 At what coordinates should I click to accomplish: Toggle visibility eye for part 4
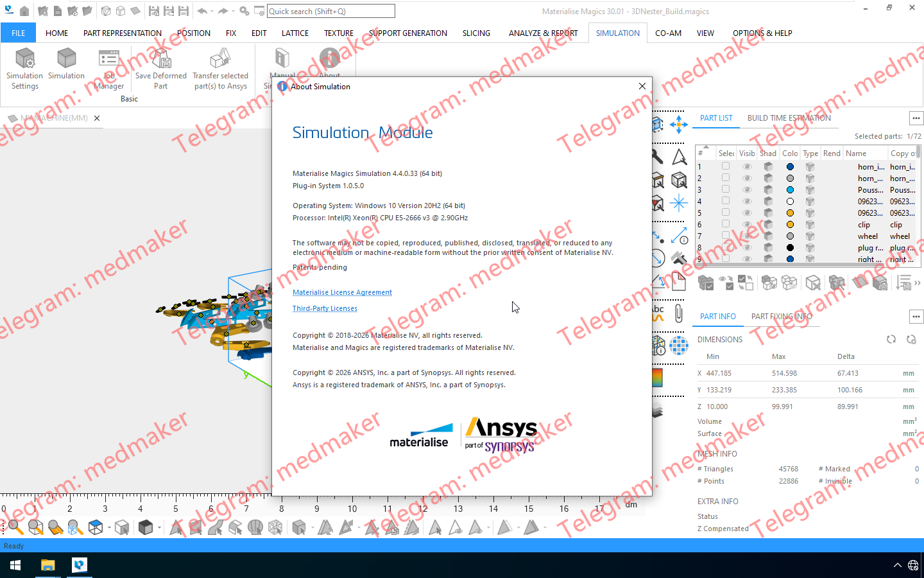747,201
